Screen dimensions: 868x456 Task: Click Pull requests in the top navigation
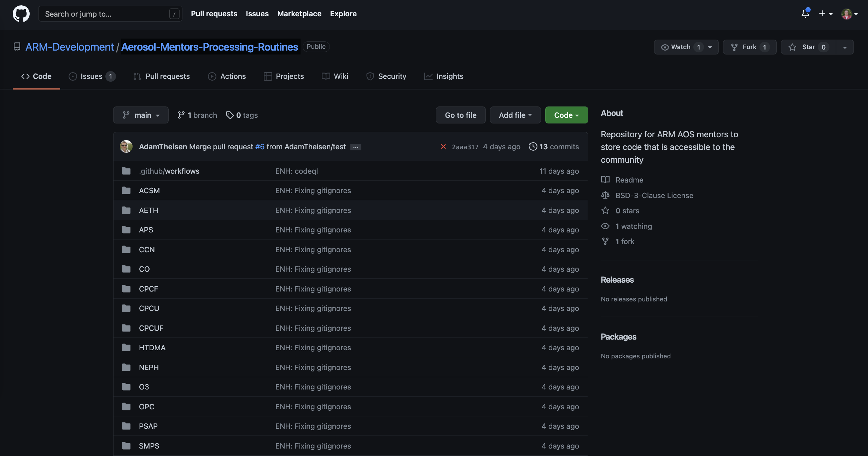click(214, 14)
